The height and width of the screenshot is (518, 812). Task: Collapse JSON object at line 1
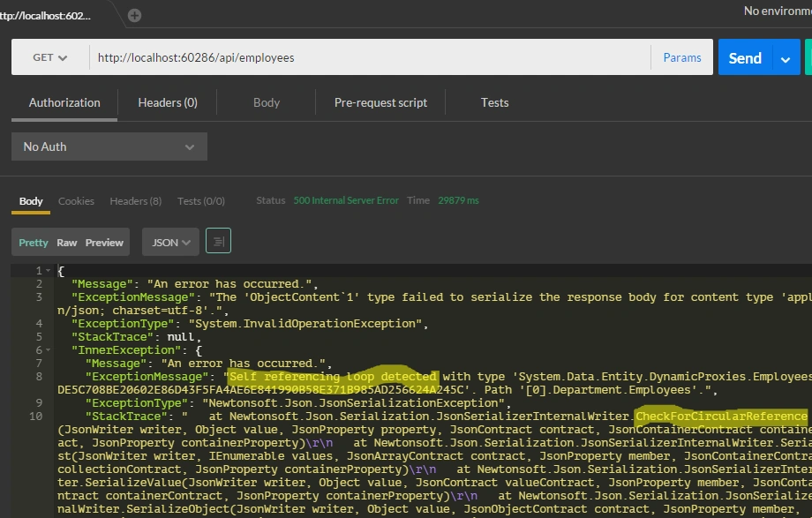click(x=49, y=270)
